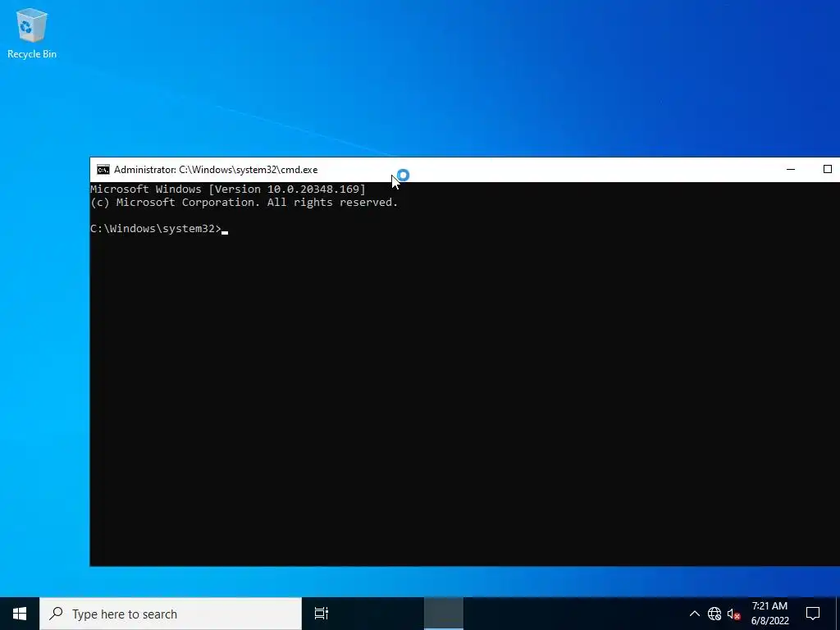Minimize the Administrator cmd.exe window
This screenshot has height=630, width=840.
(791, 169)
